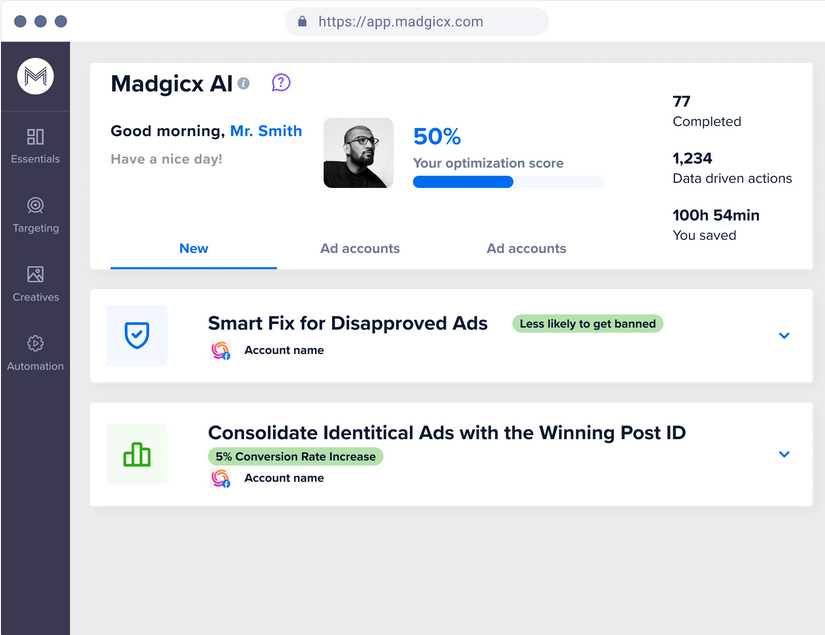Open the Creatives sidebar section
Image resolution: width=825 pixels, height=635 pixels.
click(35, 283)
